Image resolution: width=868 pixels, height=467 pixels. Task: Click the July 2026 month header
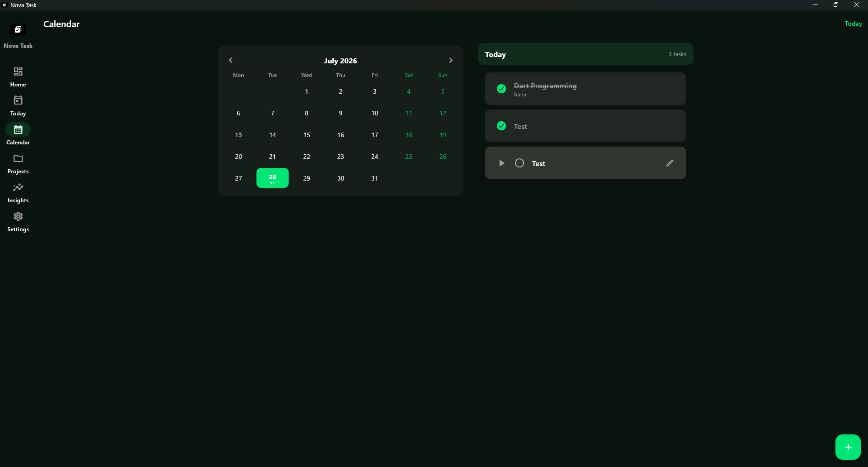(340, 61)
